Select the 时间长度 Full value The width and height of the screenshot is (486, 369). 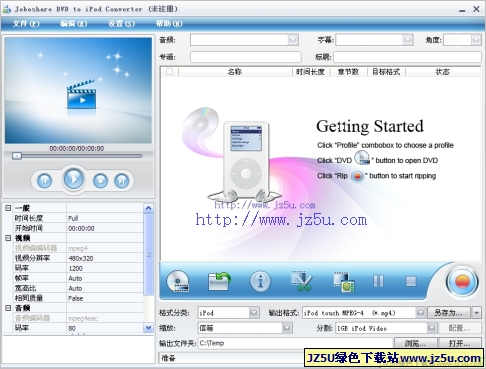point(105,218)
